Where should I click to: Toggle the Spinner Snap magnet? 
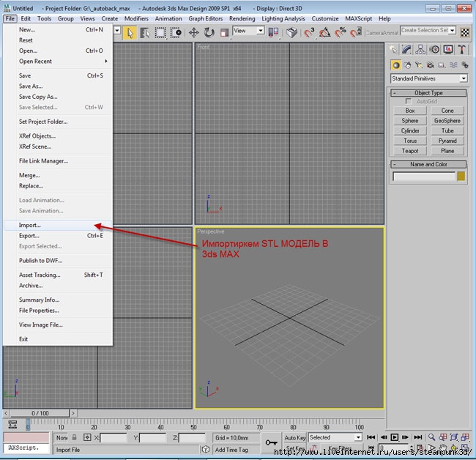pyautogui.click(x=356, y=32)
